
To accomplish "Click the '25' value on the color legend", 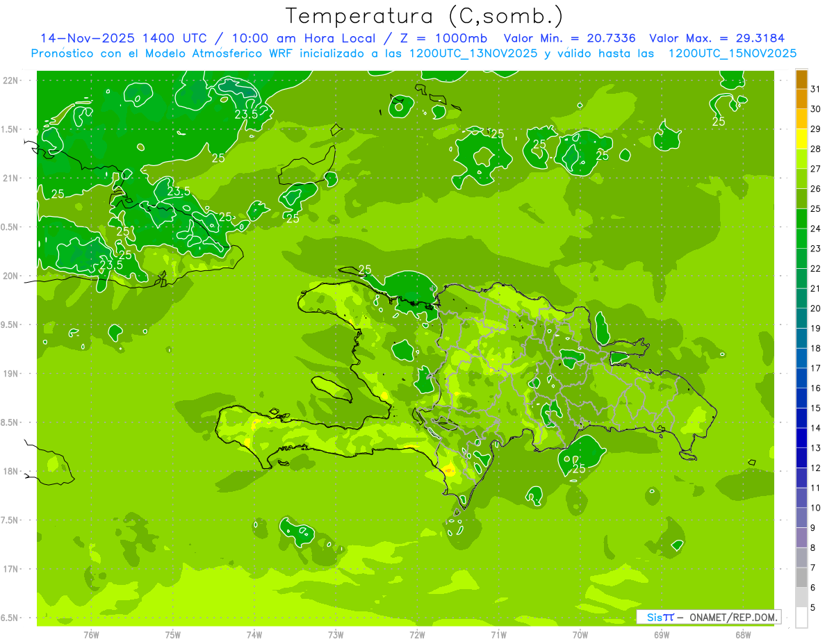I will pos(816,208).
